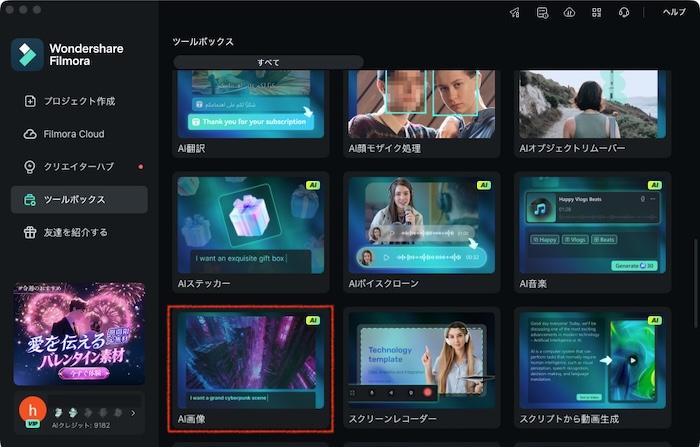The width and height of the screenshot is (700, 447).
Task: Click the AIクレジット: 9182 text
Action: [x=81, y=426]
